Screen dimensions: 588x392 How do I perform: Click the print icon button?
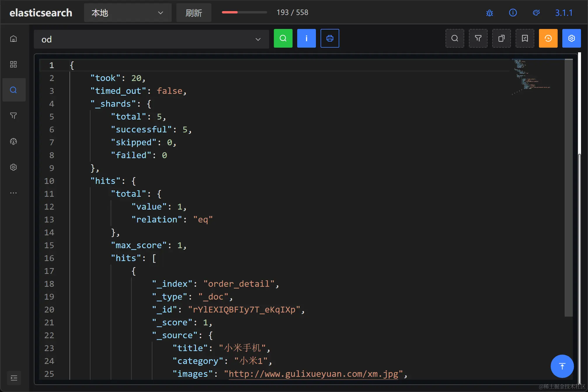pyautogui.click(x=330, y=38)
